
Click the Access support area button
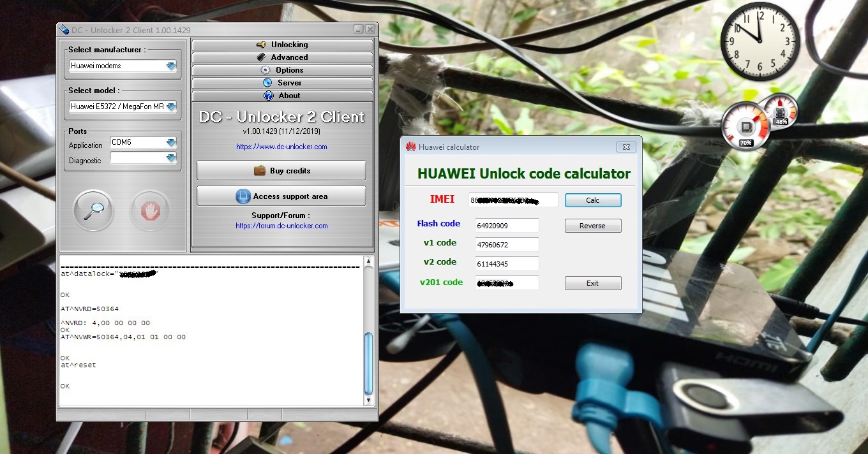pos(281,196)
